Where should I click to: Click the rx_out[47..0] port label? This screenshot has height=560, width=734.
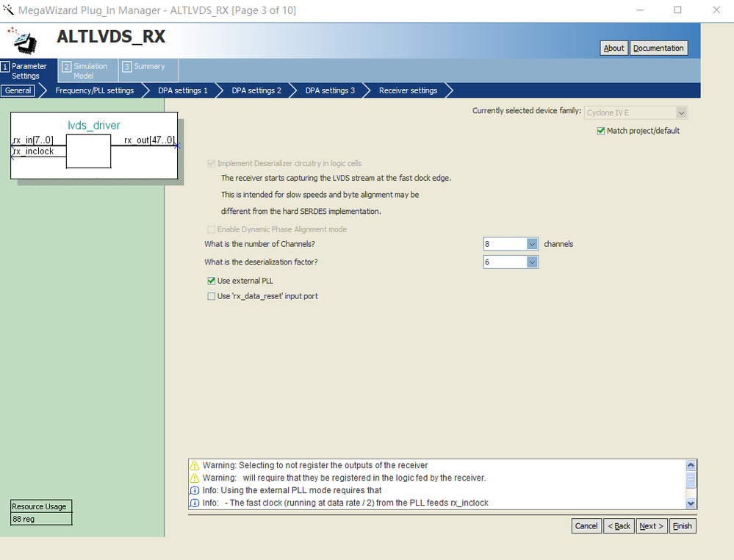tap(149, 140)
